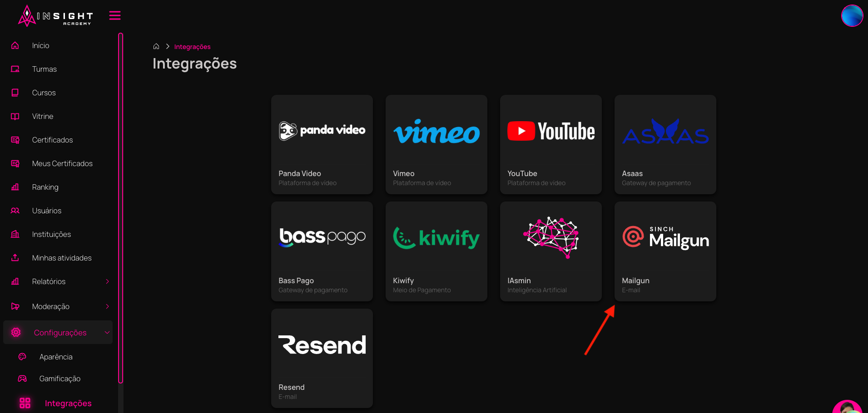Image resolution: width=868 pixels, height=413 pixels.
Task: Click the breadcrumb home icon
Action: click(x=156, y=46)
